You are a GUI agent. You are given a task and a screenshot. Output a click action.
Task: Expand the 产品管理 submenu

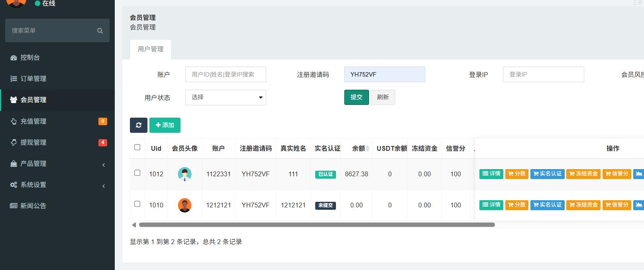pyautogui.click(x=33, y=164)
